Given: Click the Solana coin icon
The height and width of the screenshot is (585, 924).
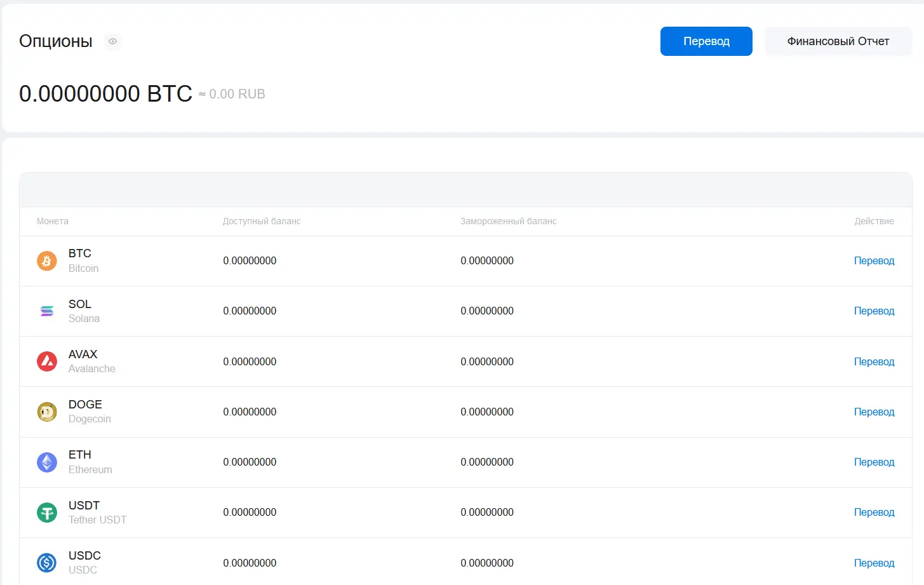Looking at the screenshot, I should click(x=47, y=311).
